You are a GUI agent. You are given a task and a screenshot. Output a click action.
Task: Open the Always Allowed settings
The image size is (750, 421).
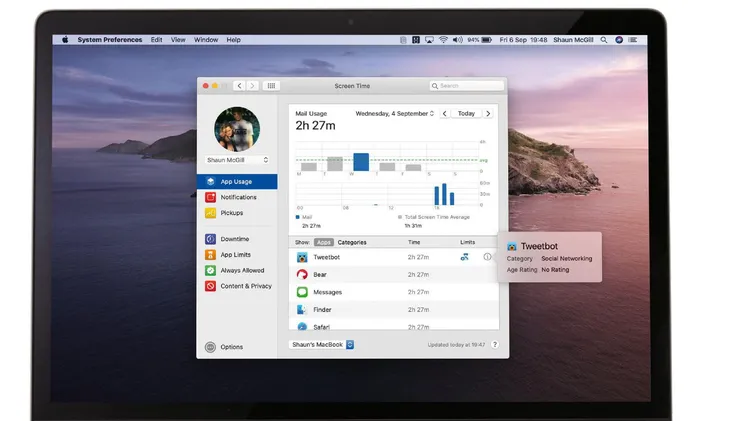click(242, 270)
